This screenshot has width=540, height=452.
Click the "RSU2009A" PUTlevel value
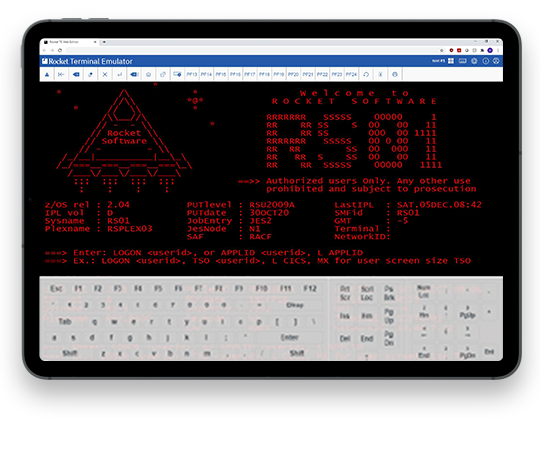coord(272,205)
